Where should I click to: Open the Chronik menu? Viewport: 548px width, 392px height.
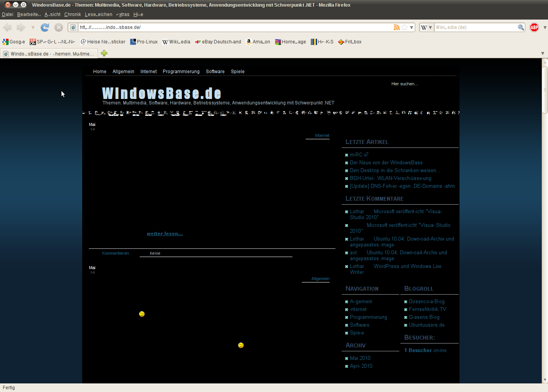[72, 14]
